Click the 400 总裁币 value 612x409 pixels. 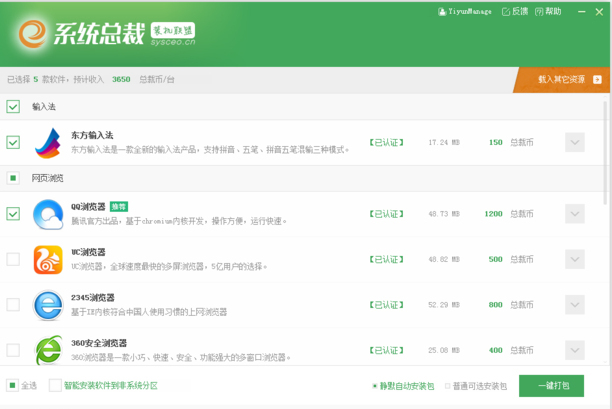[x=496, y=350]
